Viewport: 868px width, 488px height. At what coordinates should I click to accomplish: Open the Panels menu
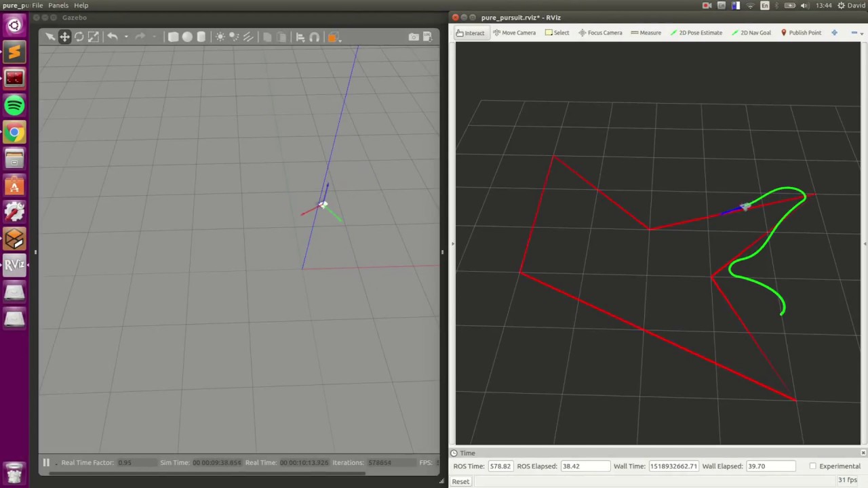click(58, 5)
